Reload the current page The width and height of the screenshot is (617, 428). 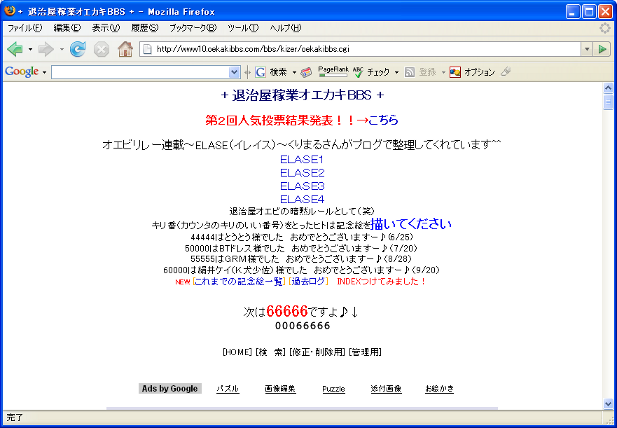(78, 48)
